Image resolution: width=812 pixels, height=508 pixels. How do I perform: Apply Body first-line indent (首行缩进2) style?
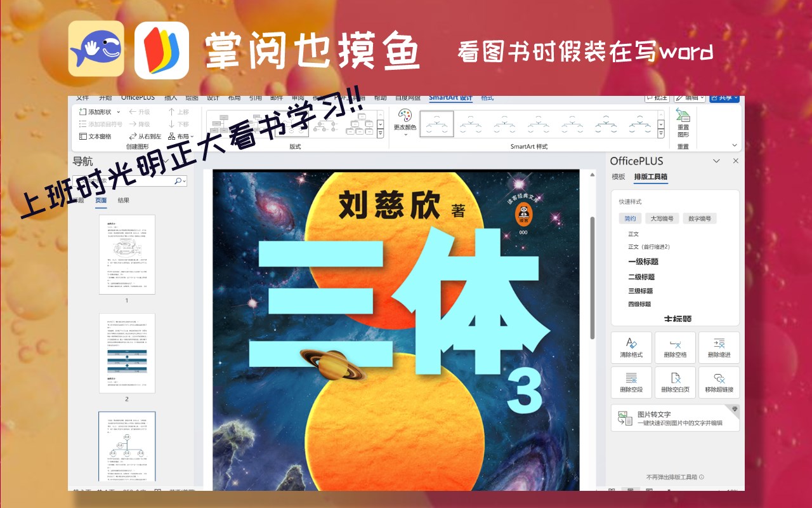(648, 247)
